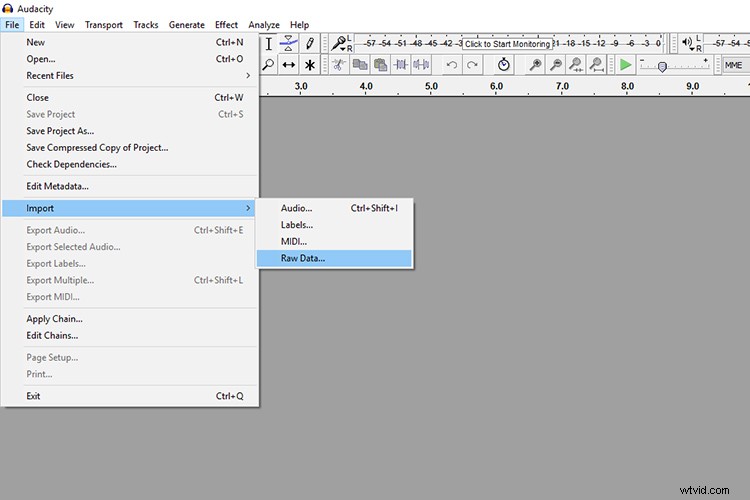
Task: Open the Effect menu
Action: pos(226,24)
